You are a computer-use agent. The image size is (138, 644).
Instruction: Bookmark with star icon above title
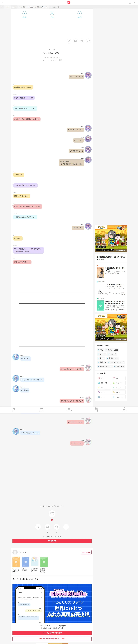point(82,41)
